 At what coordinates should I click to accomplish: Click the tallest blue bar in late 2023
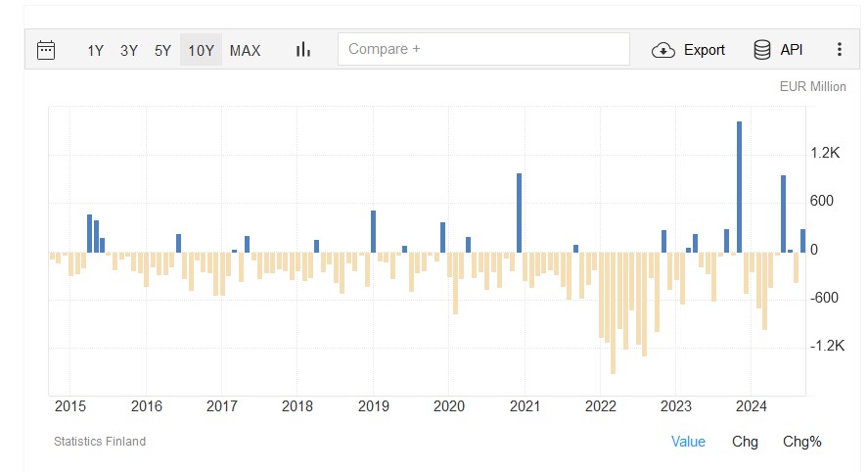(x=739, y=186)
